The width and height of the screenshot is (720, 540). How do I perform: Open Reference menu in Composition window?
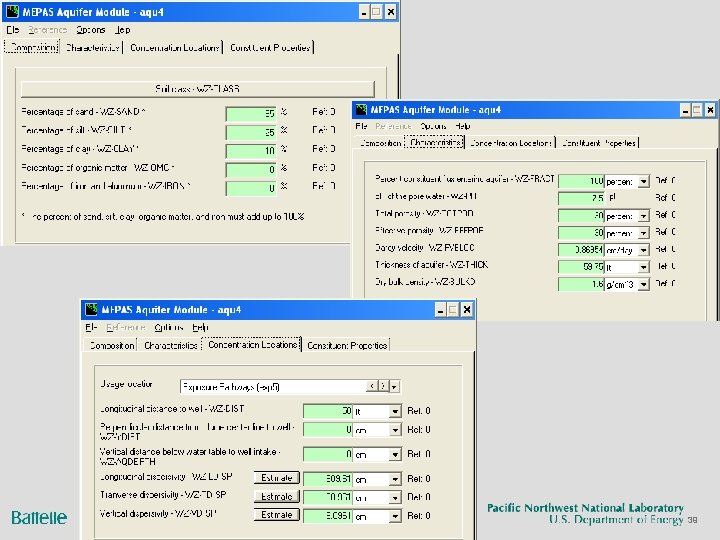(47, 30)
